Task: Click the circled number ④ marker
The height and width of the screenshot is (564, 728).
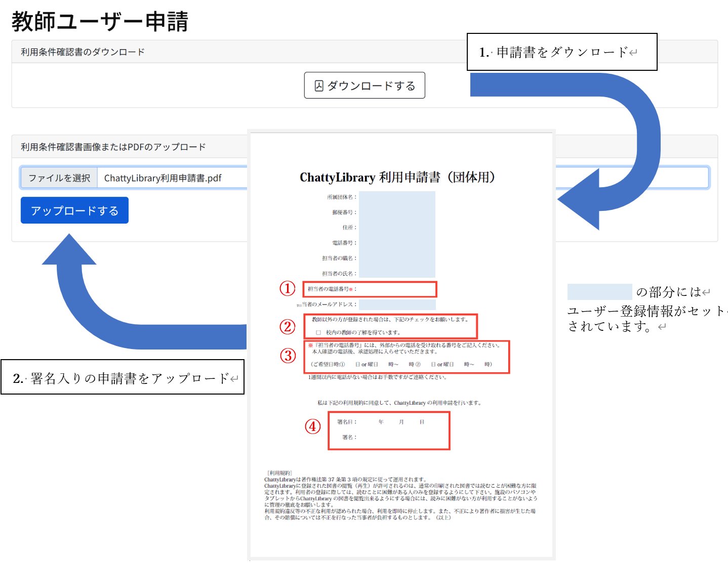Action: (312, 426)
